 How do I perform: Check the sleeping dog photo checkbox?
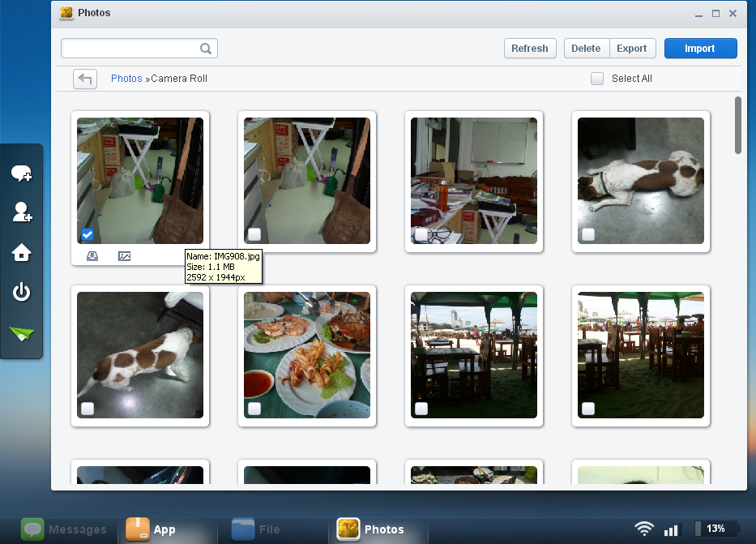click(587, 234)
